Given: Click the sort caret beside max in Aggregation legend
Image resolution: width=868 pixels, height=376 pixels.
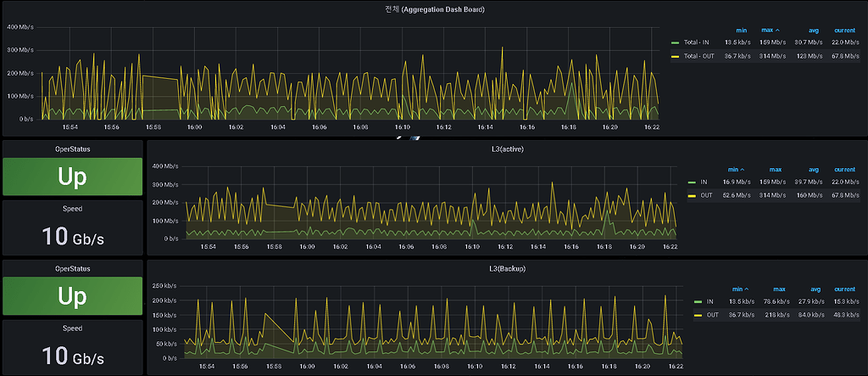Looking at the screenshot, I should 778,30.
